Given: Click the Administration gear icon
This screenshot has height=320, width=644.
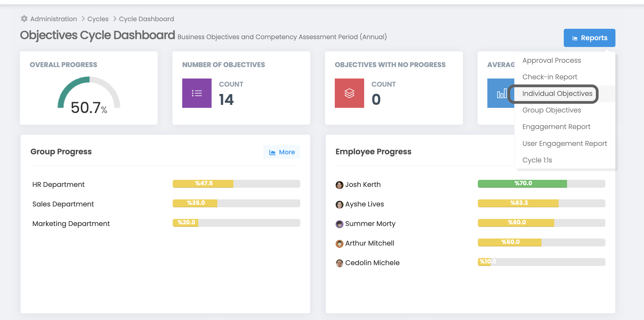Looking at the screenshot, I should point(24,19).
